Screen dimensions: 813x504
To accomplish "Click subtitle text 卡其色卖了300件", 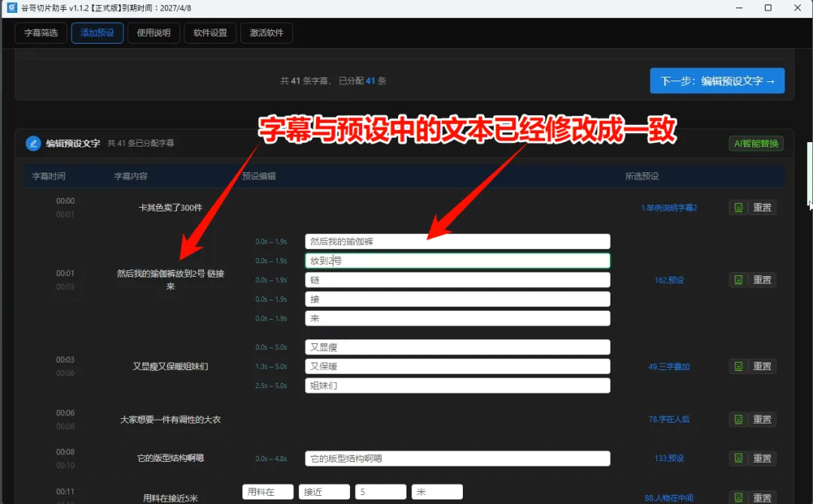I will 171,208.
